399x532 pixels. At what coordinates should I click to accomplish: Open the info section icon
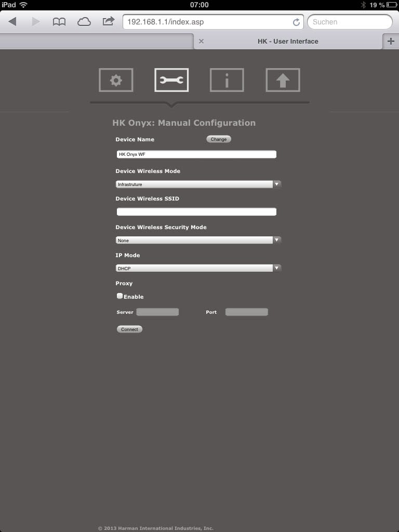tap(227, 80)
